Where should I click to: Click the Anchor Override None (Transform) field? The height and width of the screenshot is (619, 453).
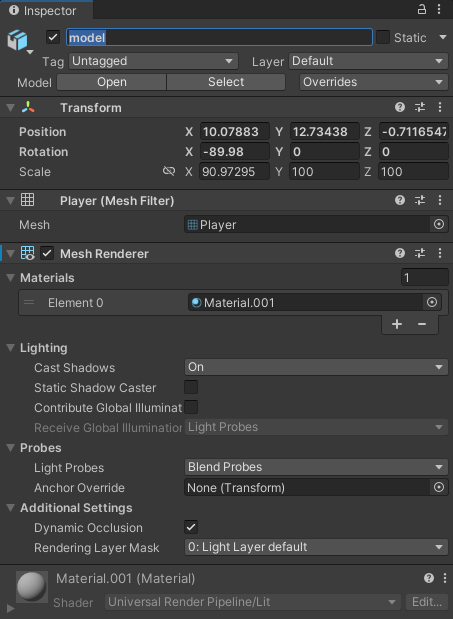coord(307,487)
